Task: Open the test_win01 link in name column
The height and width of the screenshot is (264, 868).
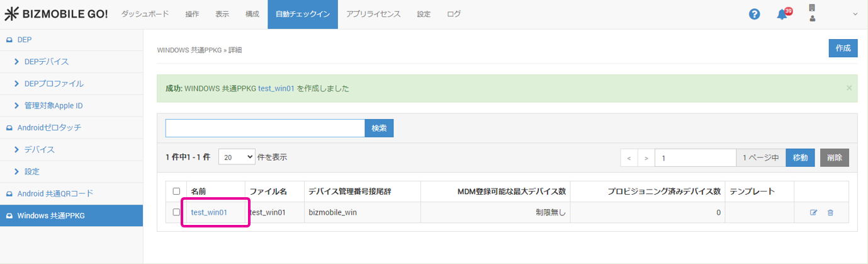Action: pos(209,213)
